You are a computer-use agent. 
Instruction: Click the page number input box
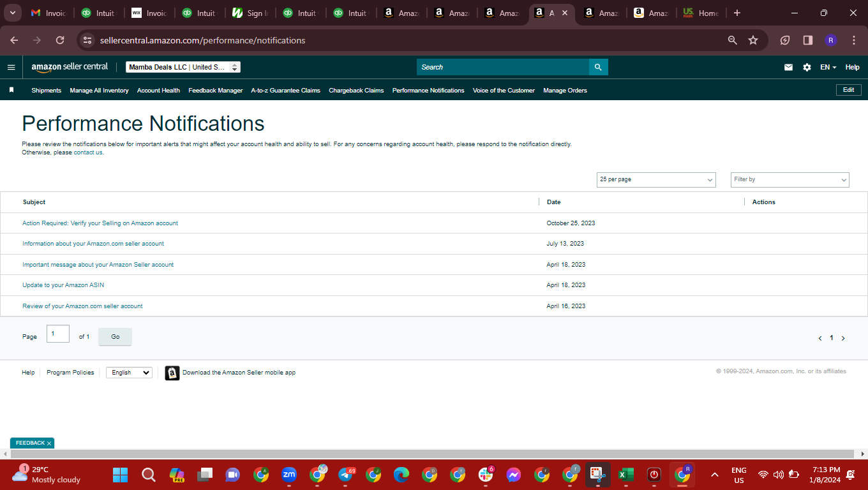click(58, 334)
